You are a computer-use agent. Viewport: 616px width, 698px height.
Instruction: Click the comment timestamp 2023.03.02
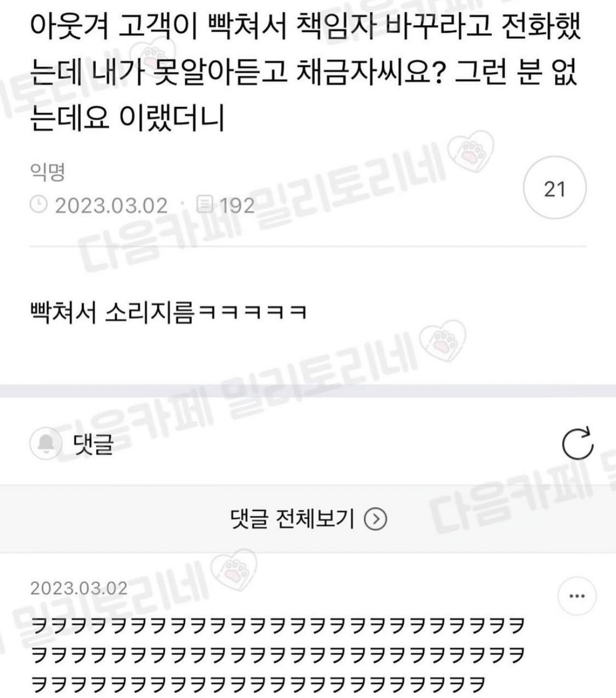tap(79, 588)
